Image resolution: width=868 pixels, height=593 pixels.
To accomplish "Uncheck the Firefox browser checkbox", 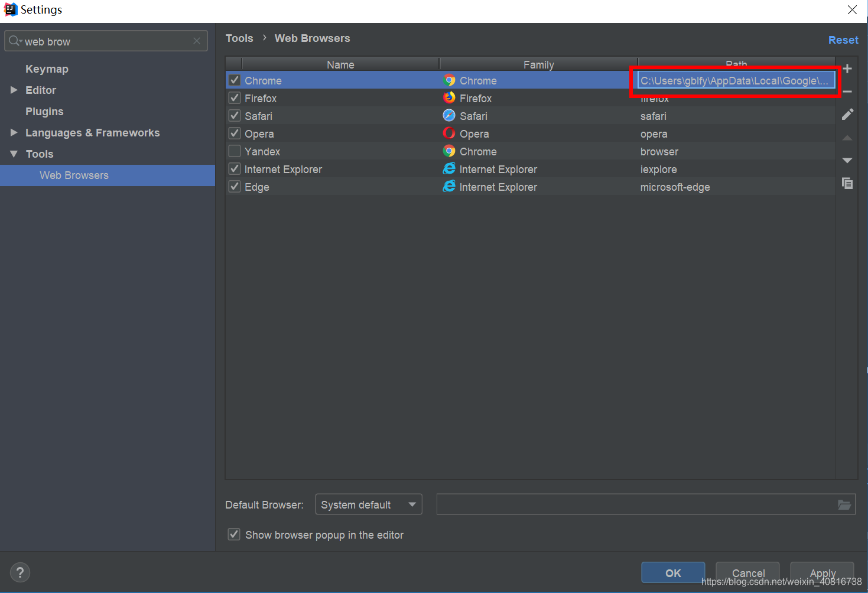I will 235,98.
